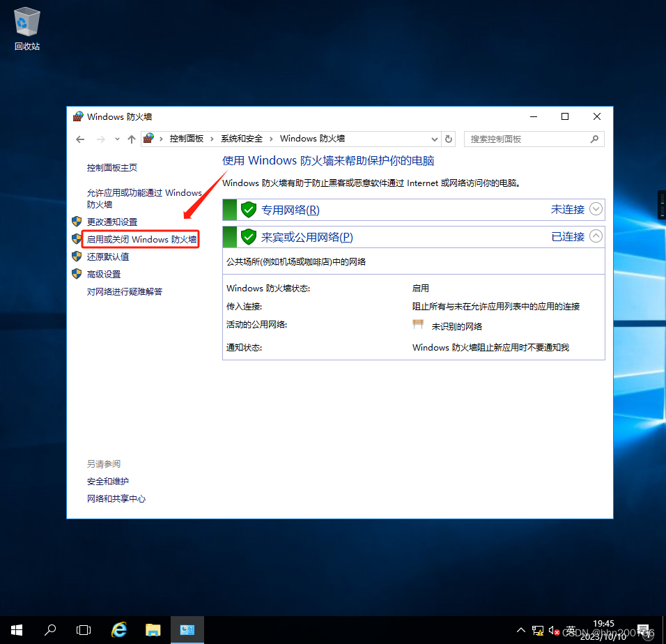
Task: Click 另请参阅 heading text
Action: 104,464
